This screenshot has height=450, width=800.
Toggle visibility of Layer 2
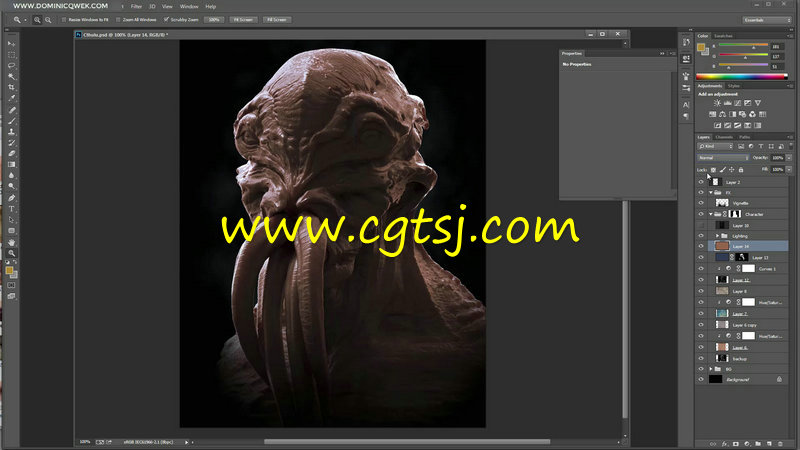click(x=701, y=182)
